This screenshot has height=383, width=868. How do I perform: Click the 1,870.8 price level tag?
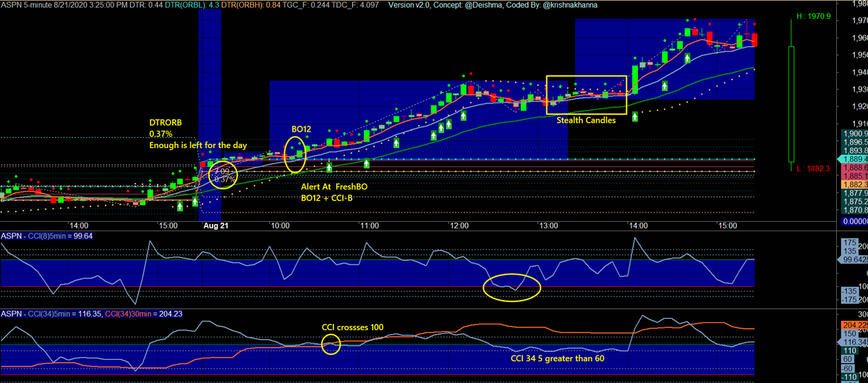coord(855,210)
